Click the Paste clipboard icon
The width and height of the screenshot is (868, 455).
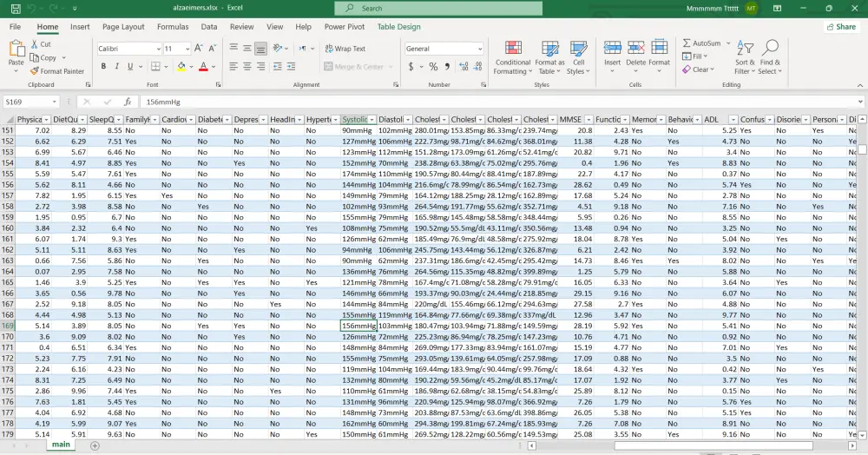(x=16, y=49)
